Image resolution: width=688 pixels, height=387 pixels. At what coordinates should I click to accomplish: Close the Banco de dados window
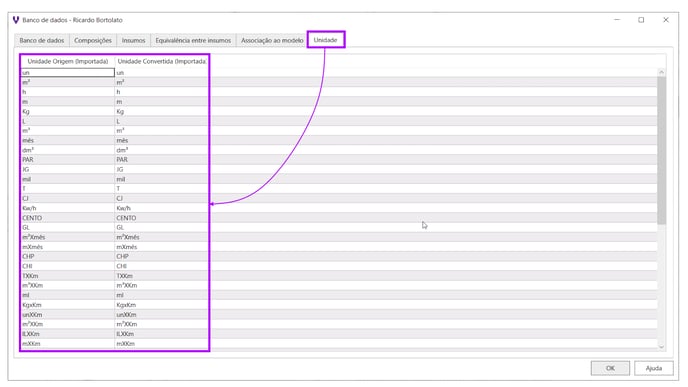pos(666,20)
